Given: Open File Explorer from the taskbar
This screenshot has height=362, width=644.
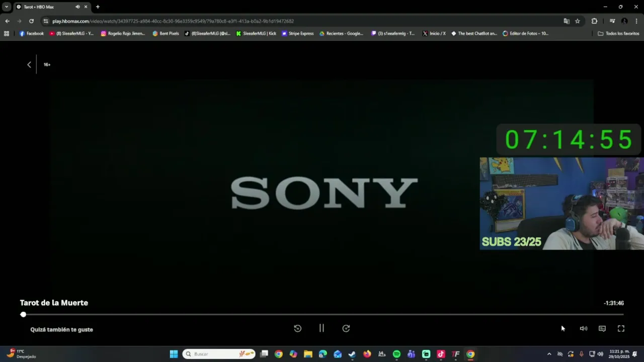Looking at the screenshot, I should point(308,354).
